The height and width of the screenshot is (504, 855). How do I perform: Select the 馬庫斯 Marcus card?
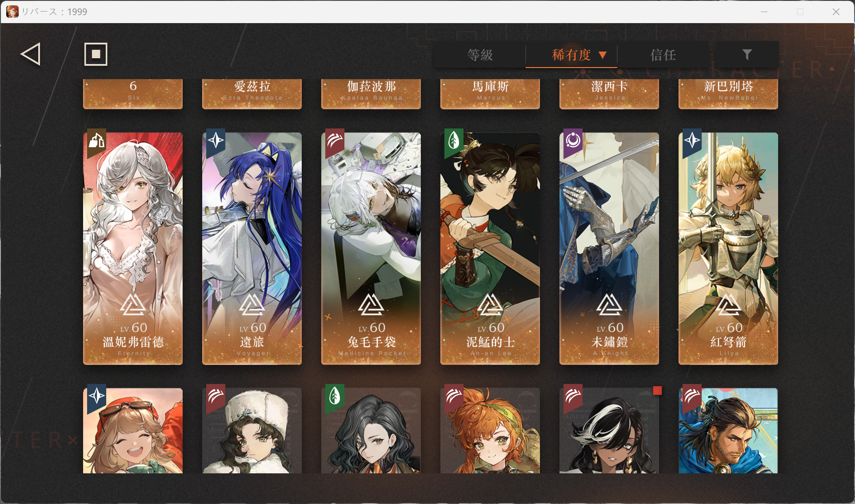pos(490,94)
